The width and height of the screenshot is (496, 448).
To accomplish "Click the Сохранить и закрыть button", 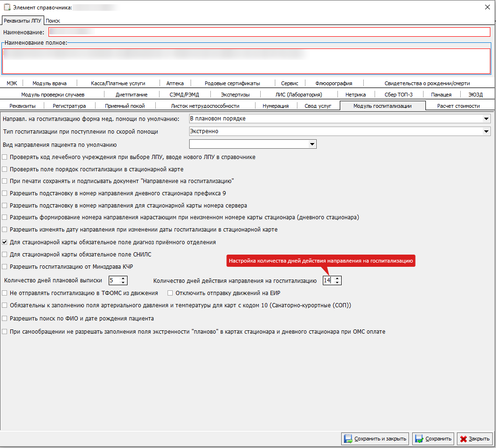I will (x=375, y=439).
